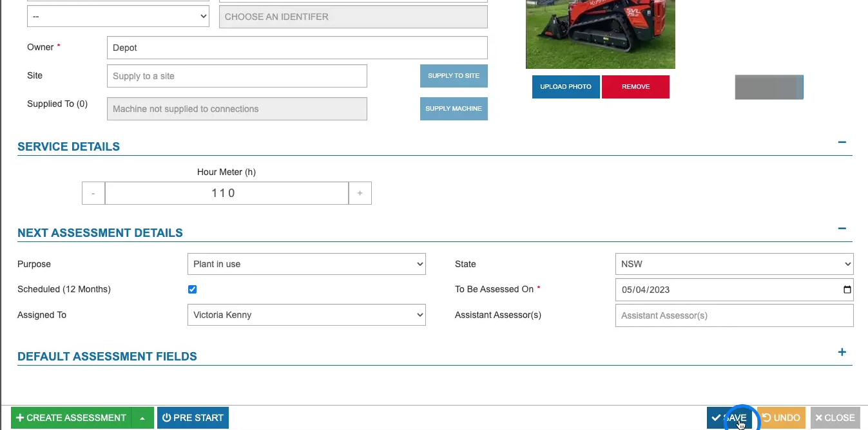
Task: Click the Create Assessment button
Action: [x=71, y=418]
